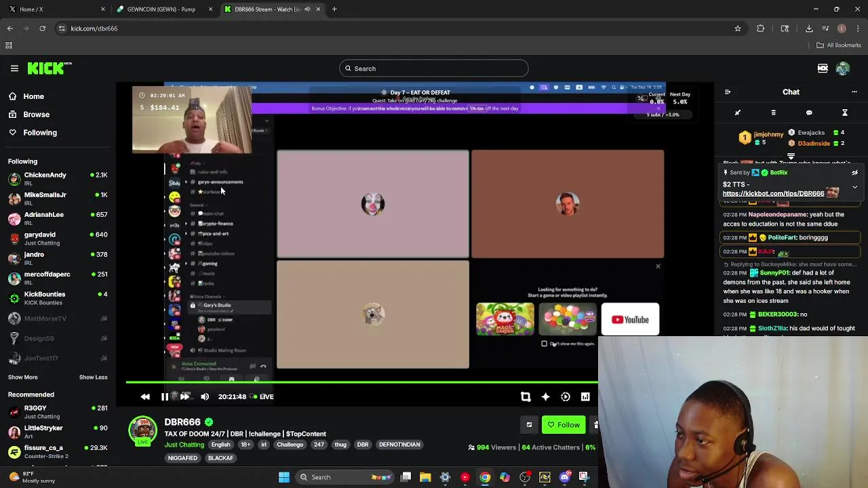Open browser downloads icon
Screen dimensions: 868x488
[x=809, y=28]
